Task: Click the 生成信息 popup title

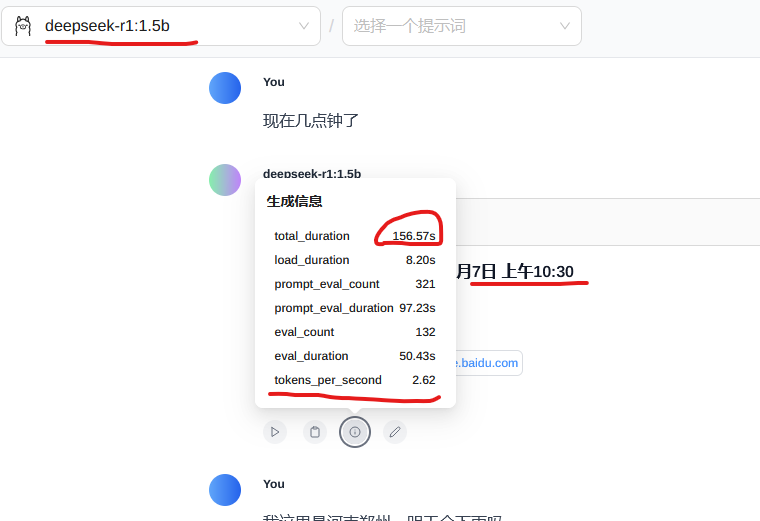Action: coord(294,201)
